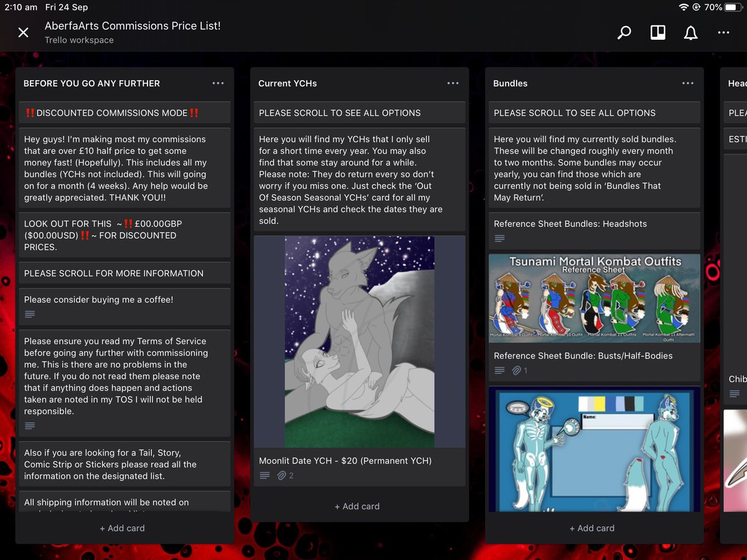Open the Tail, Story, Comic Strip card
747x560 pixels.
click(x=125, y=464)
